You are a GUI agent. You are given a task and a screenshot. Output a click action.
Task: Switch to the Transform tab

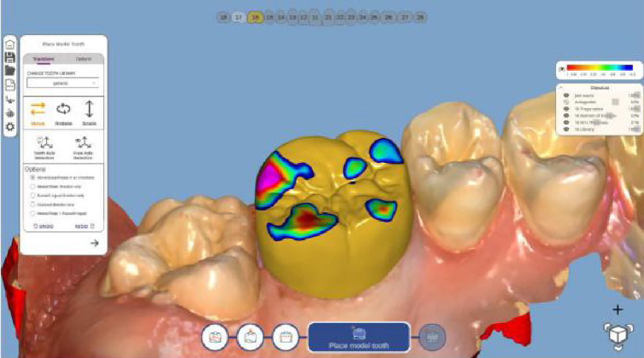coord(43,59)
